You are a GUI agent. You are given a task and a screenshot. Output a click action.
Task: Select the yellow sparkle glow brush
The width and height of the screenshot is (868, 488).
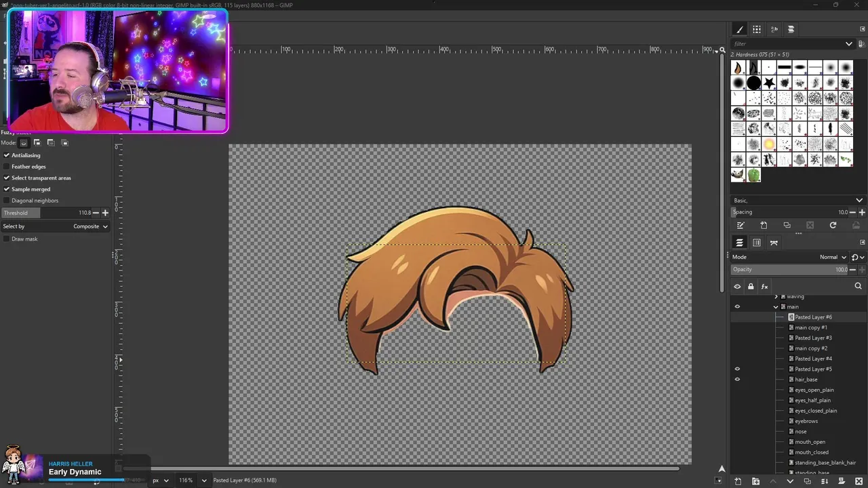[769, 144]
